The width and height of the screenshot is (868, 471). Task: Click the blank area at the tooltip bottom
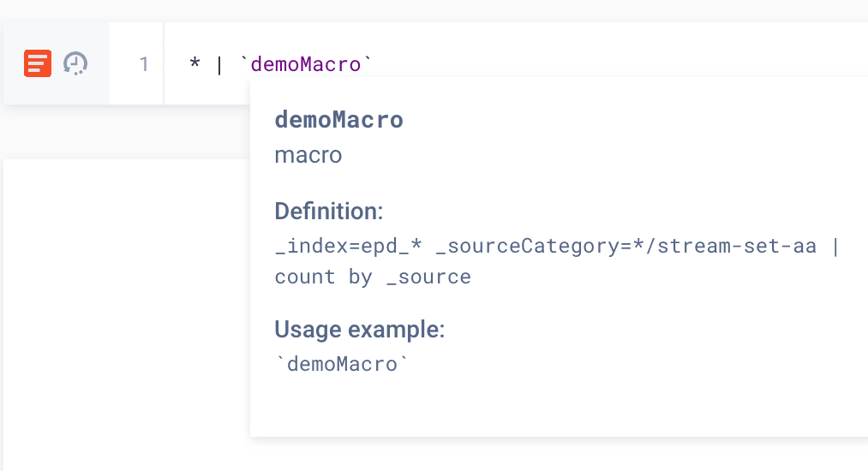(x=557, y=411)
